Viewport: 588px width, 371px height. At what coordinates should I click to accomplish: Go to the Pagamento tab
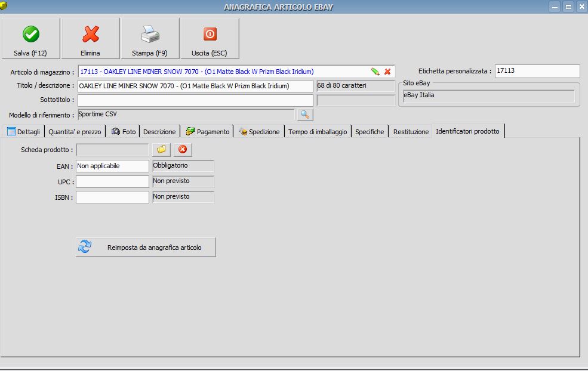tap(207, 132)
